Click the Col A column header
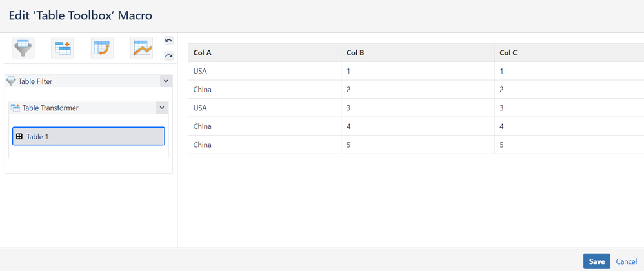This screenshot has width=644, height=271. click(x=203, y=52)
